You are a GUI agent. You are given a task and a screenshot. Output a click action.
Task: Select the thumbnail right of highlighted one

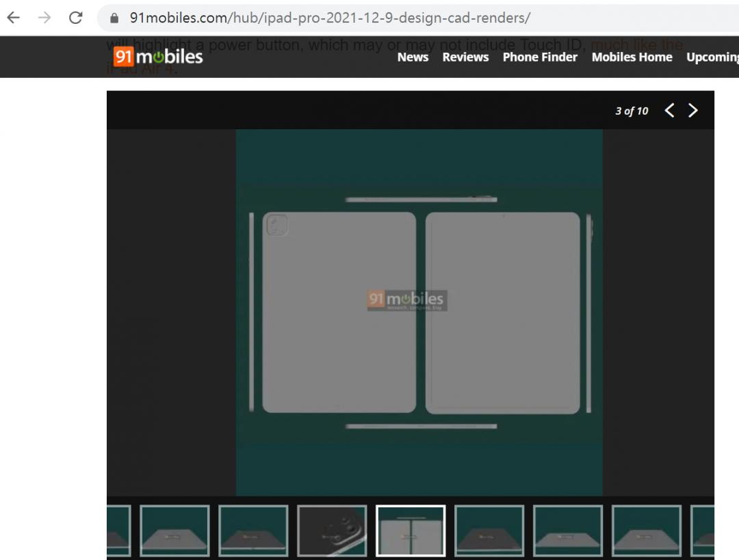pos(489,531)
